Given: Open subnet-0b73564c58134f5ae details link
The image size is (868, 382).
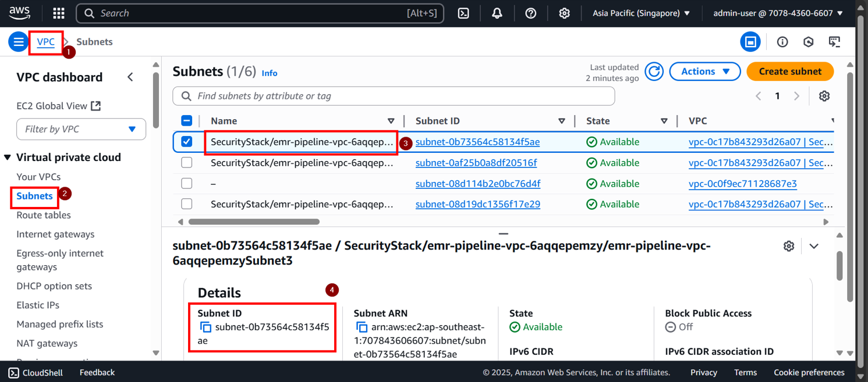Looking at the screenshot, I should 477,141.
